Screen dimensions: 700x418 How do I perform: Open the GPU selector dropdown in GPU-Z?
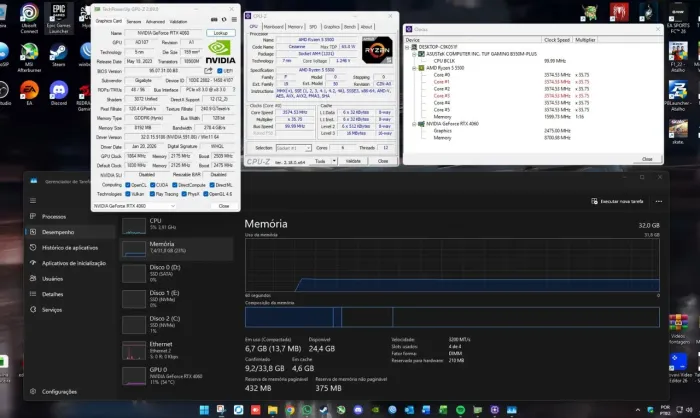134,206
